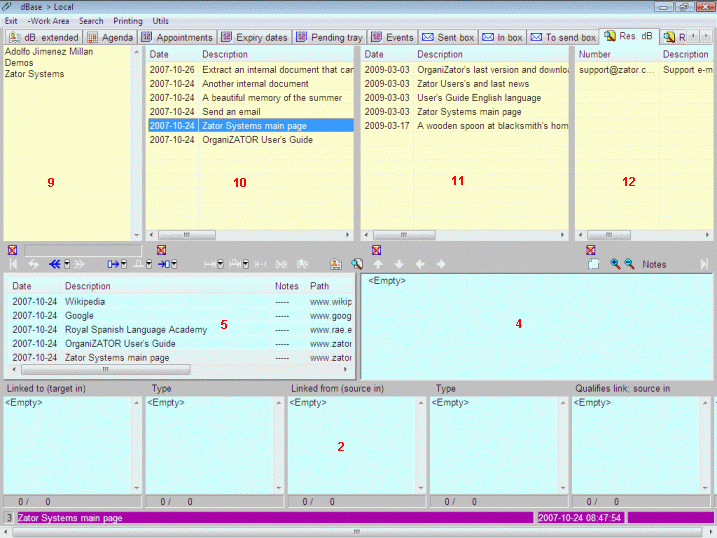This screenshot has width=717, height=538.
Task: Open the Search menu
Action: [91, 21]
